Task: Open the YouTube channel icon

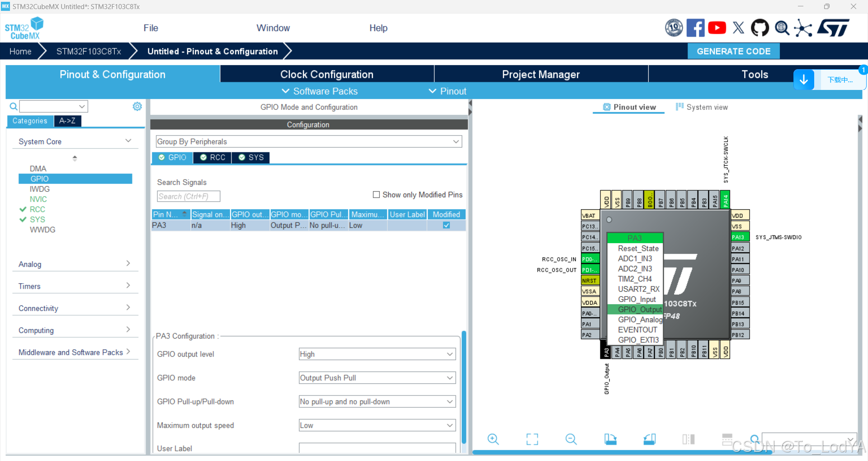Action: (x=717, y=28)
